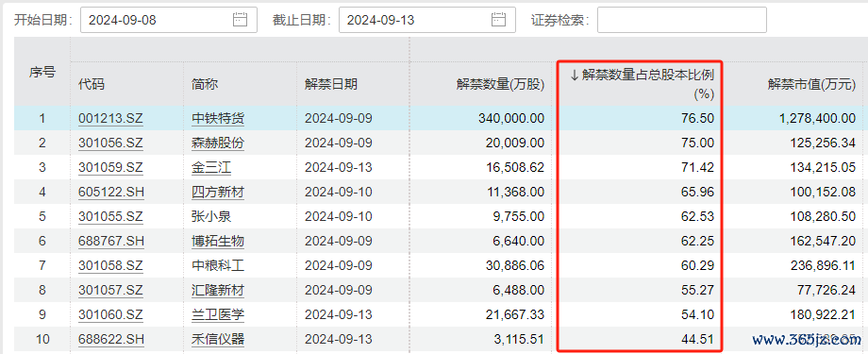Screen dimensions: 868x354
Task: Open the 四方新材 stock name link
Action: click(218, 192)
